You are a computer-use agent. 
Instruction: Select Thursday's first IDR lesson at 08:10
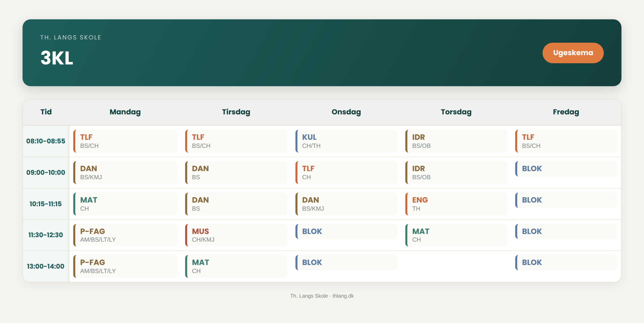(x=456, y=141)
